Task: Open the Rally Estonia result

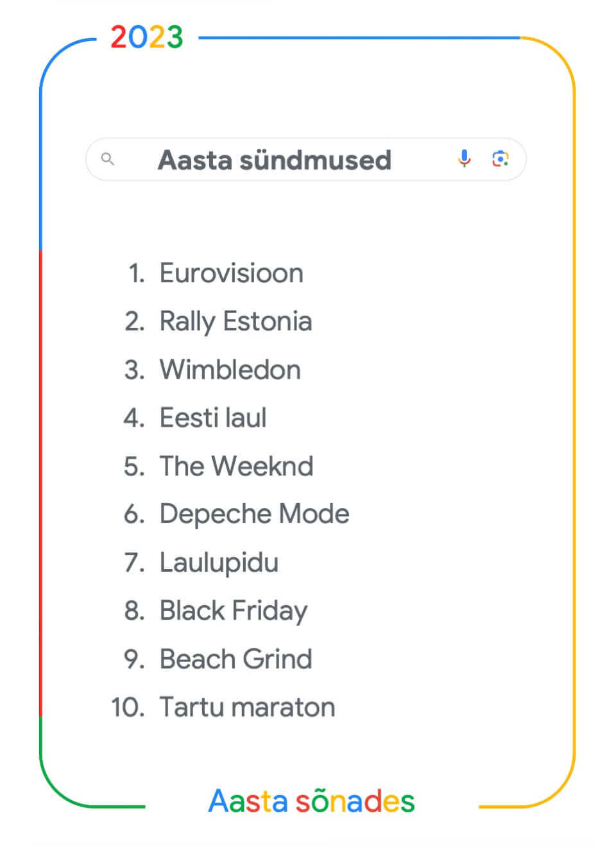Action: [235, 322]
